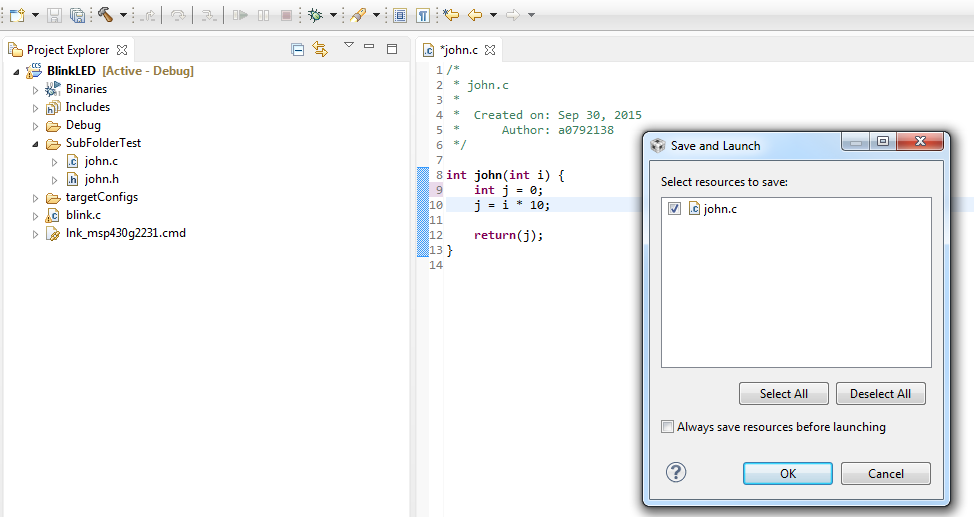This screenshot has height=517, width=974.
Task: Click the Build hammer icon
Action: click(105, 15)
